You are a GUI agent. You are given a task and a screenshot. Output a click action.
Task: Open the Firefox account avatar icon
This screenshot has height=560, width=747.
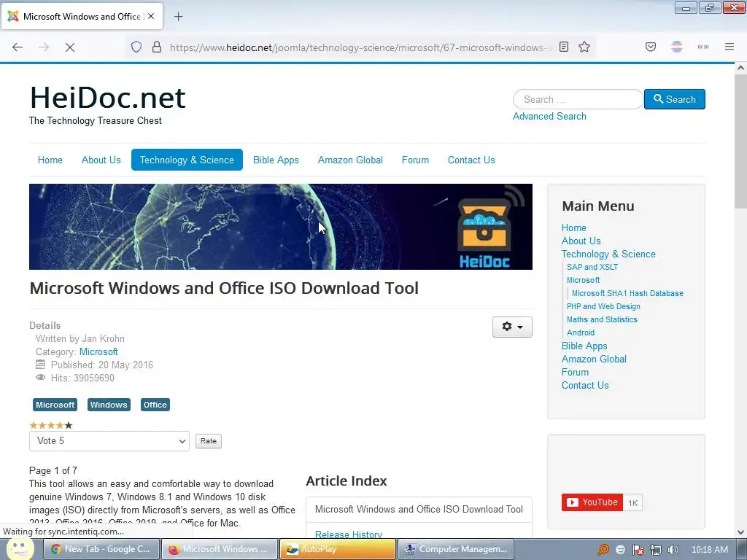click(676, 47)
